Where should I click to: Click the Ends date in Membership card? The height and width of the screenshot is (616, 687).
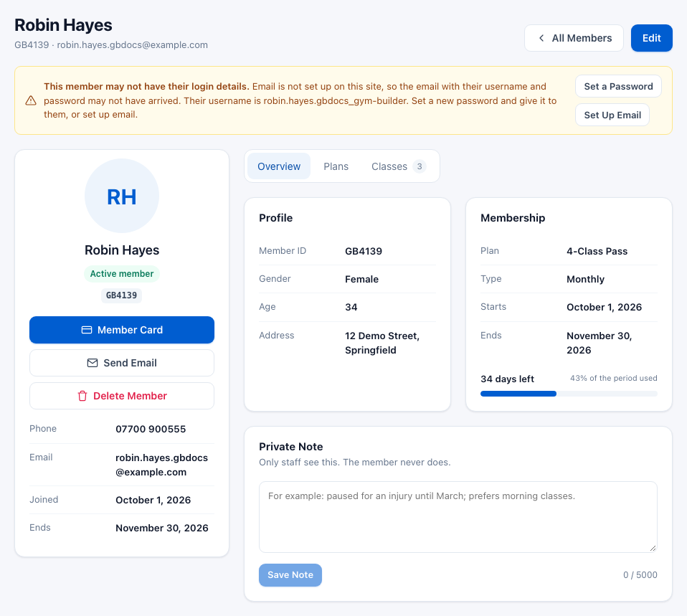599,343
